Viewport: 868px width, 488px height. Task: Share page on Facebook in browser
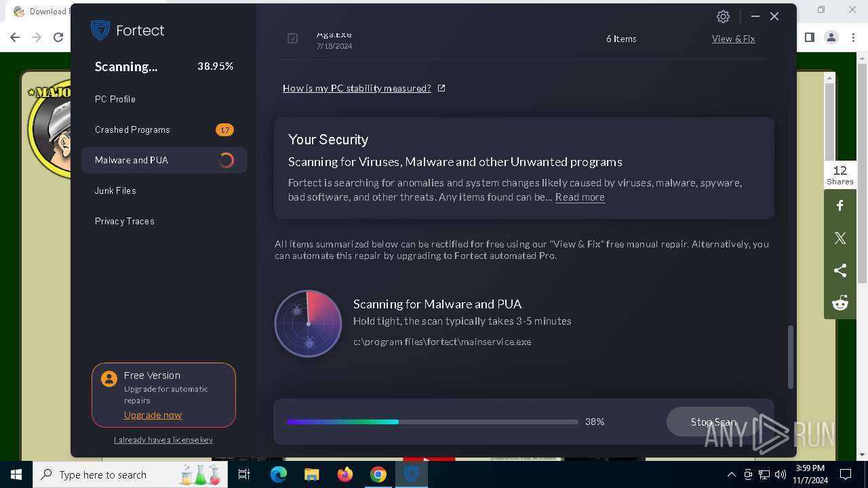click(x=840, y=205)
